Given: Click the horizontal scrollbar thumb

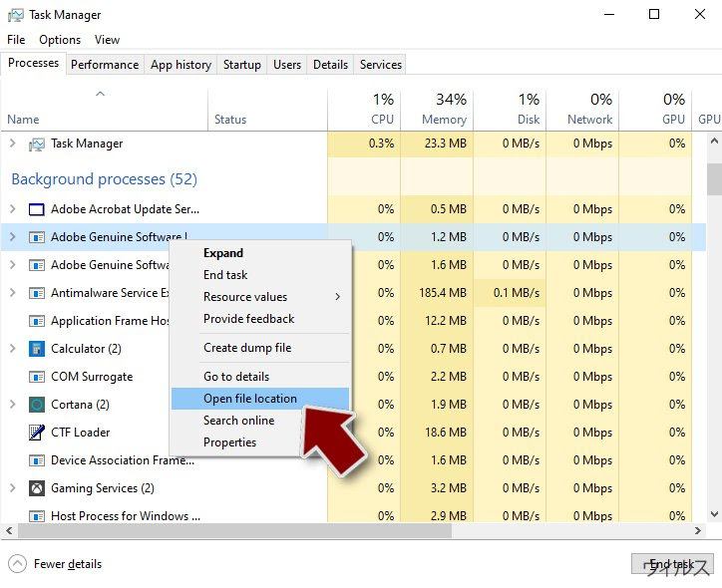Looking at the screenshot, I should (x=234, y=531).
